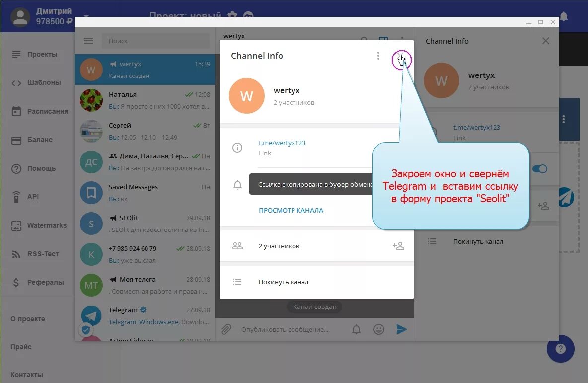Click the Telegram search field
This screenshot has width=588, height=383.
click(x=155, y=41)
